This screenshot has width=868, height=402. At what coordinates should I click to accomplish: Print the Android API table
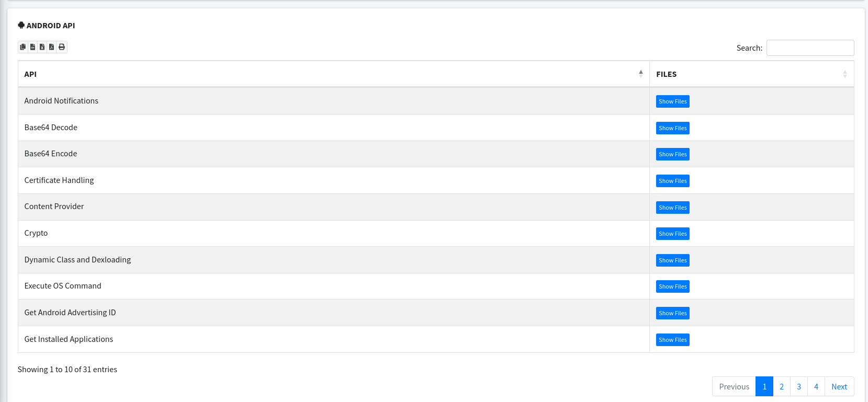tap(62, 47)
